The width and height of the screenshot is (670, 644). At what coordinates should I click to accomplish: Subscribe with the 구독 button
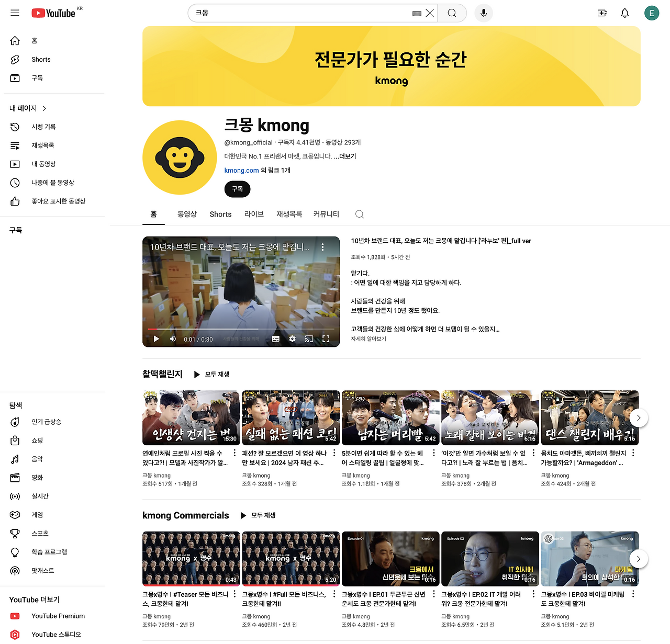237,189
